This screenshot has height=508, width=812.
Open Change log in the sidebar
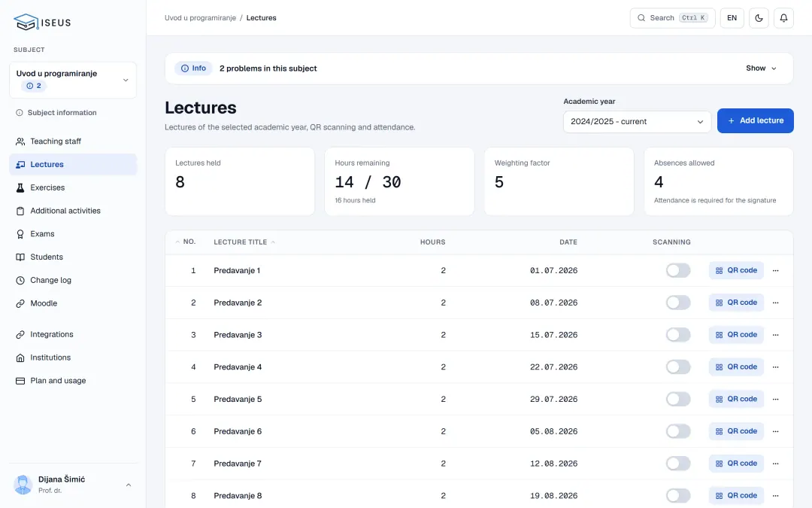[x=73, y=281]
